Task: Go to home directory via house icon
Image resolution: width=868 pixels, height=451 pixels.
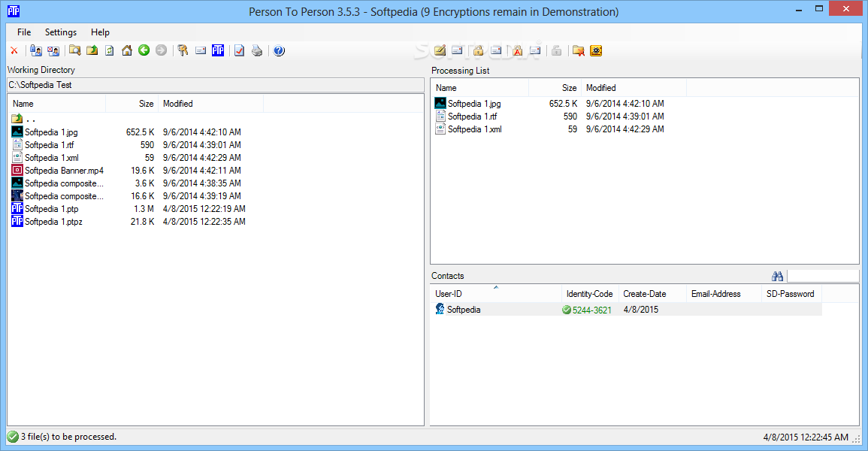Action: [127, 51]
